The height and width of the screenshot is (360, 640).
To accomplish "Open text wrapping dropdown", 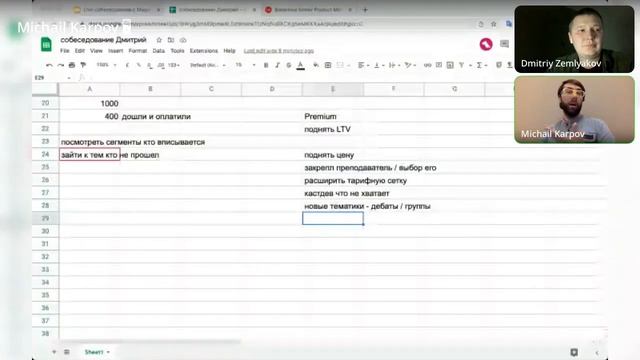I will pyautogui.click(x=394, y=65).
